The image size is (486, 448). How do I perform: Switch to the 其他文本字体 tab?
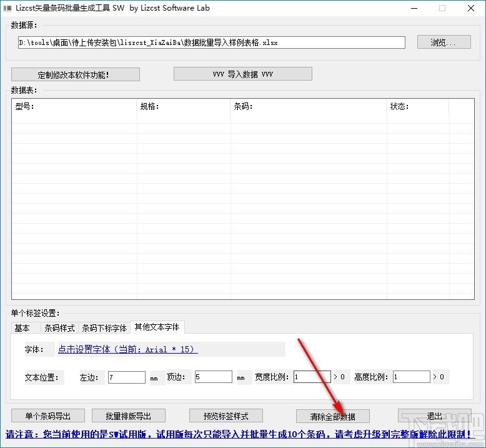click(157, 327)
